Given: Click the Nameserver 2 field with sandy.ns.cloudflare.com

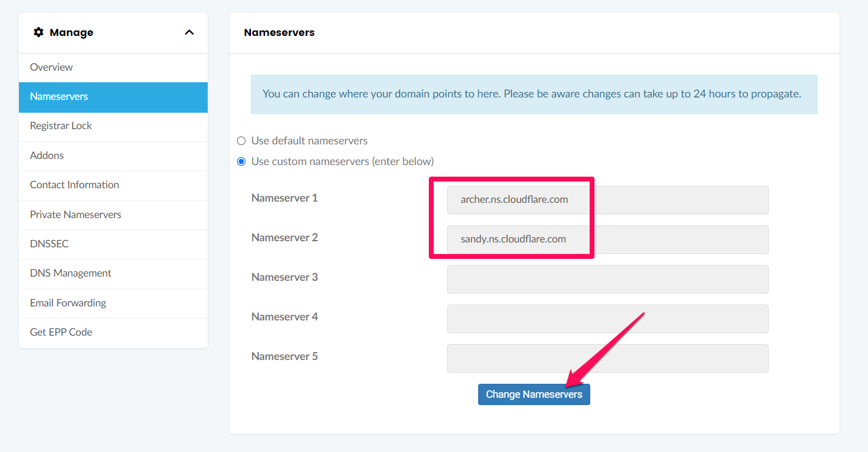Looking at the screenshot, I should click(x=607, y=239).
